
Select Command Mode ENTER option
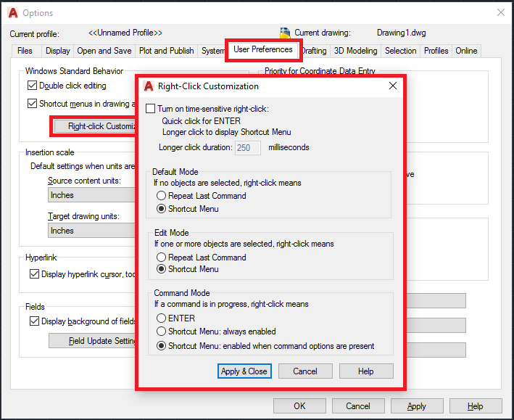coord(161,318)
